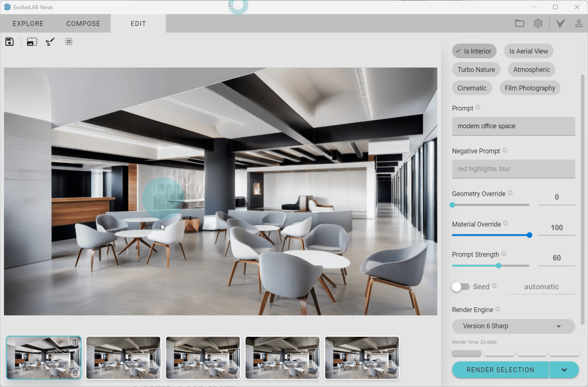
Task: Click info icon beside Seed
Action: [494, 286]
